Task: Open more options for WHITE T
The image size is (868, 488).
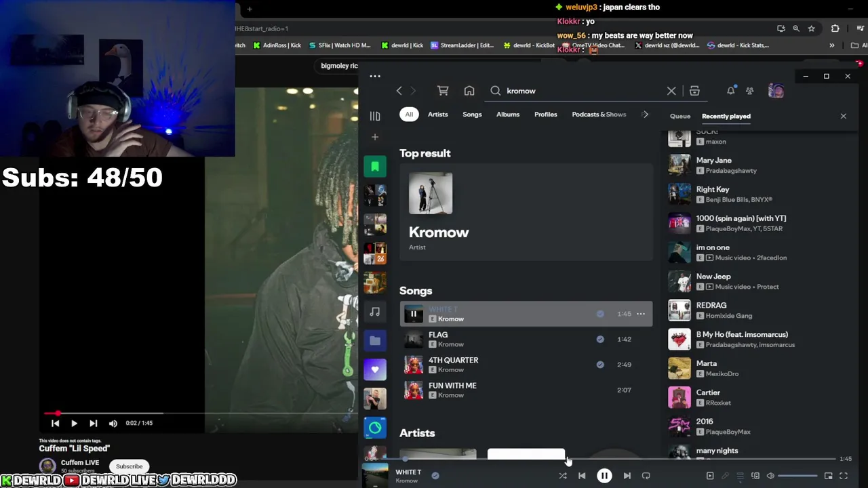Action: tap(641, 314)
